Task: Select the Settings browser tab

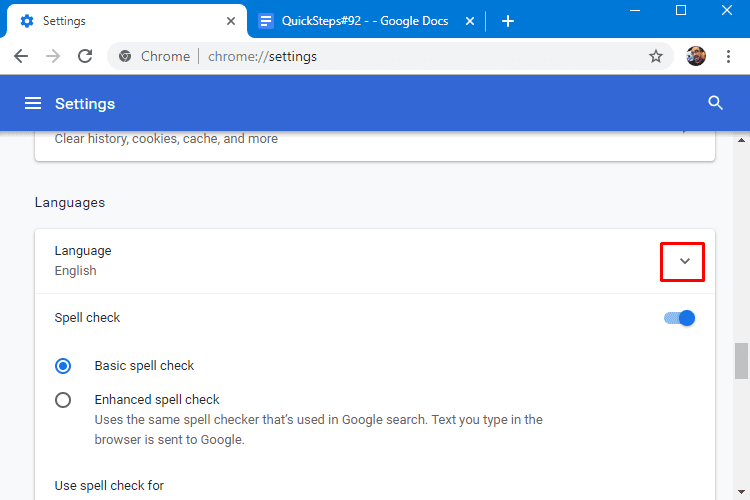Action: (x=120, y=21)
